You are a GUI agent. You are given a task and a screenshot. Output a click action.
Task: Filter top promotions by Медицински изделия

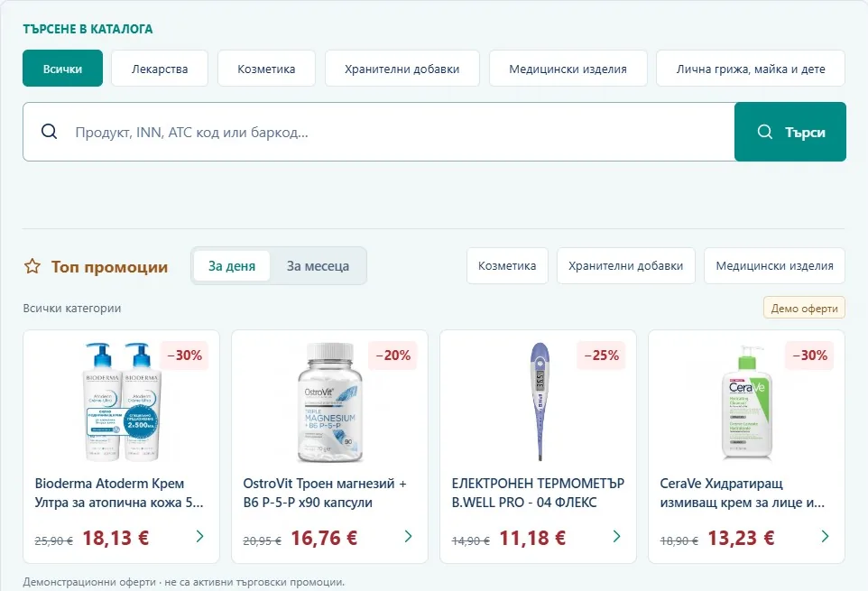774,265
